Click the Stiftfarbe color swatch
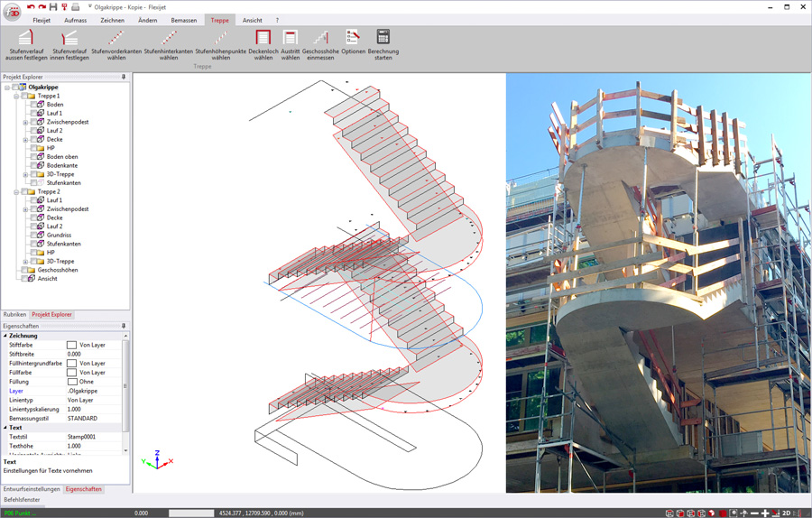This screenshot has width=812, height=518. tap(72, 345)
